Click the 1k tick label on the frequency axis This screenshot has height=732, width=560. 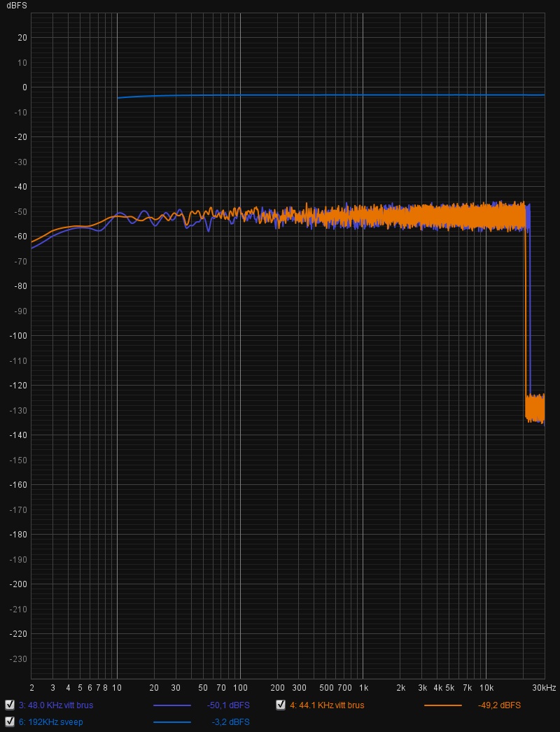[x=363, y=689]
